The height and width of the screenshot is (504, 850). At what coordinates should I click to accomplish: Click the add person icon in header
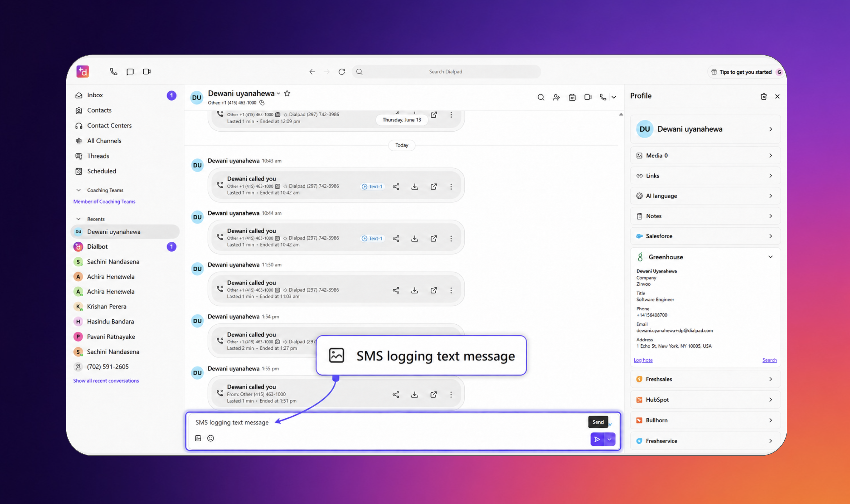click(556, 98)
